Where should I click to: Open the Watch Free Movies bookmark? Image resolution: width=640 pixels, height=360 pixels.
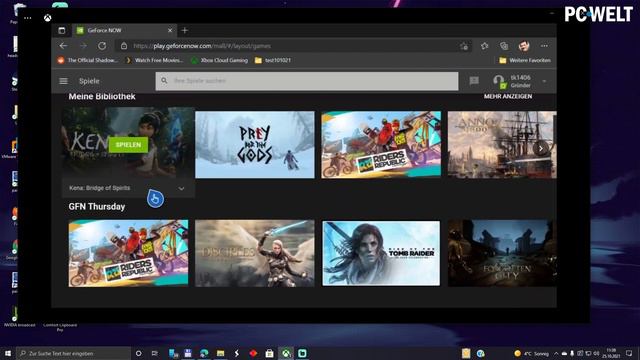[x=154, y=60]
